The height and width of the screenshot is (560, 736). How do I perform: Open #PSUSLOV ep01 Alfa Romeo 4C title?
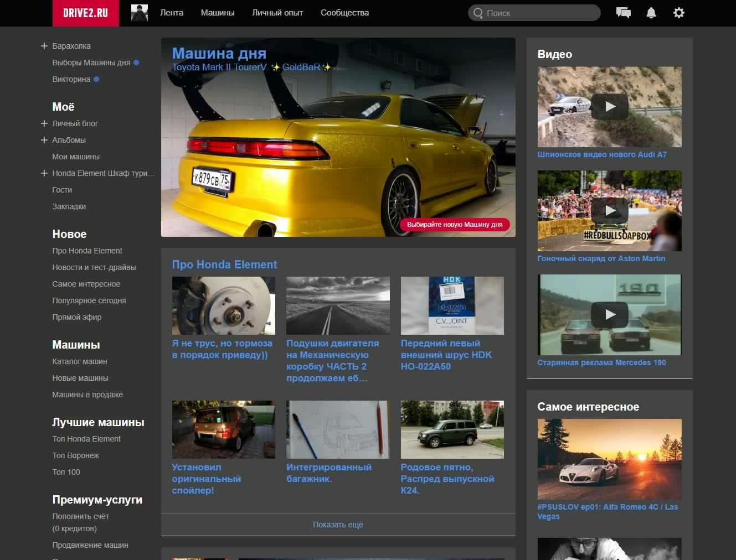click(x=608, y=512)
